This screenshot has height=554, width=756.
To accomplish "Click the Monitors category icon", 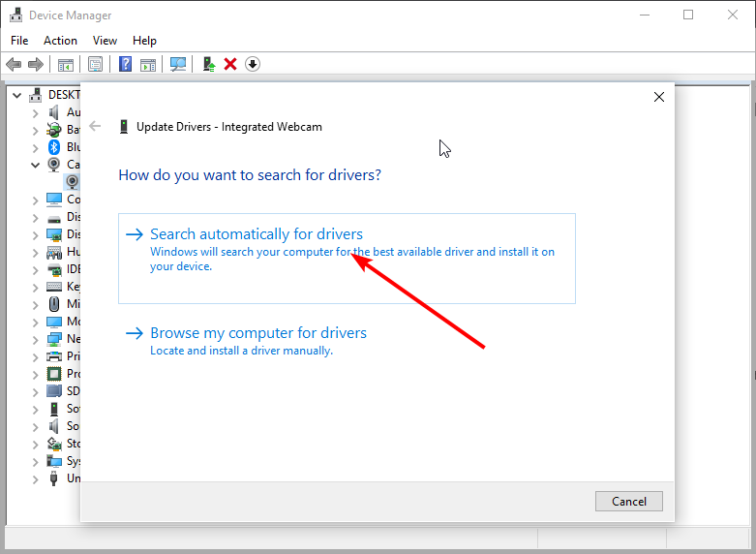I will (x=54, y=322).
